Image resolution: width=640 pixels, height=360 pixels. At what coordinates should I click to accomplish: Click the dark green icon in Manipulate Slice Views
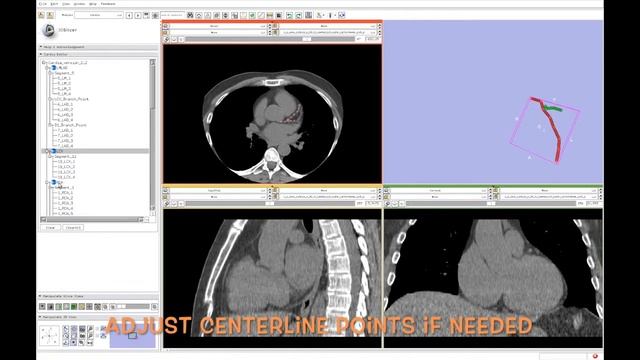tap(73, 306)
